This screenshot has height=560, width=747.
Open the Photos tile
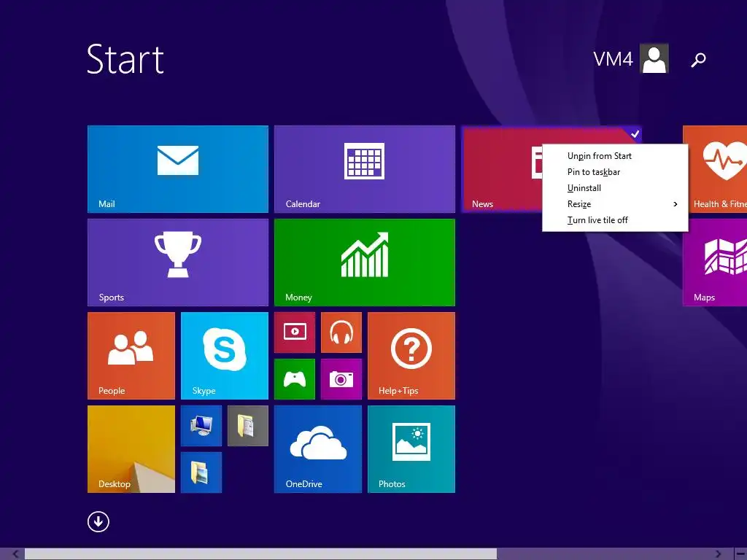click(411, 449)
